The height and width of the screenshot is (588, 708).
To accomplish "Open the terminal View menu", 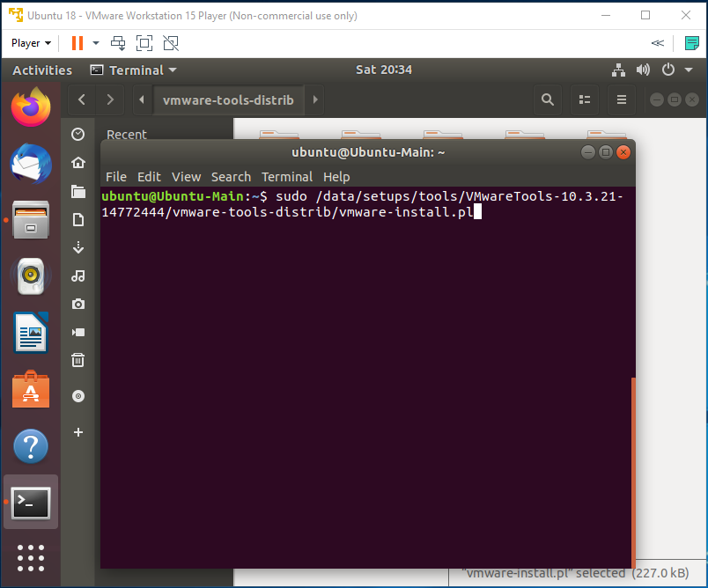I will tap(186, 177).
